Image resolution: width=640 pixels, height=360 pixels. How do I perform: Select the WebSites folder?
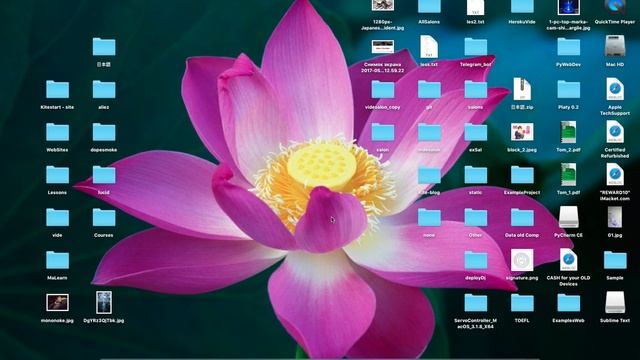(57, 132)
